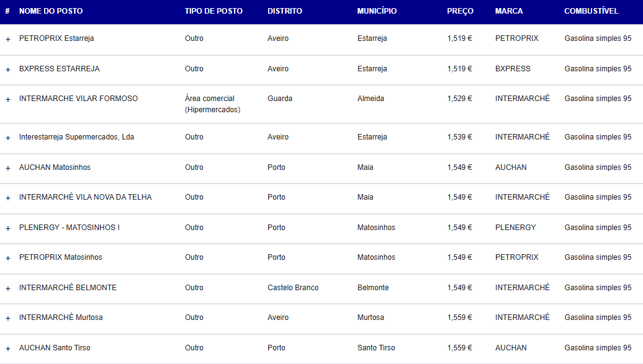The width and height of the screenshot is (643, 364).
Task: Sort by MUNICÍPIO column header
Action: coord(377,11)
